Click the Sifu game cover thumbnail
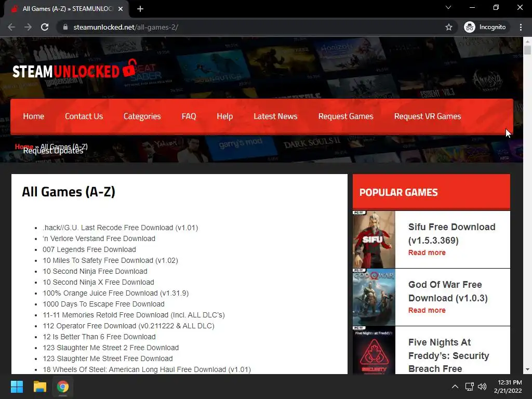Image resolution: width=532 pixels, height=399 pixels. click(374, 240)
